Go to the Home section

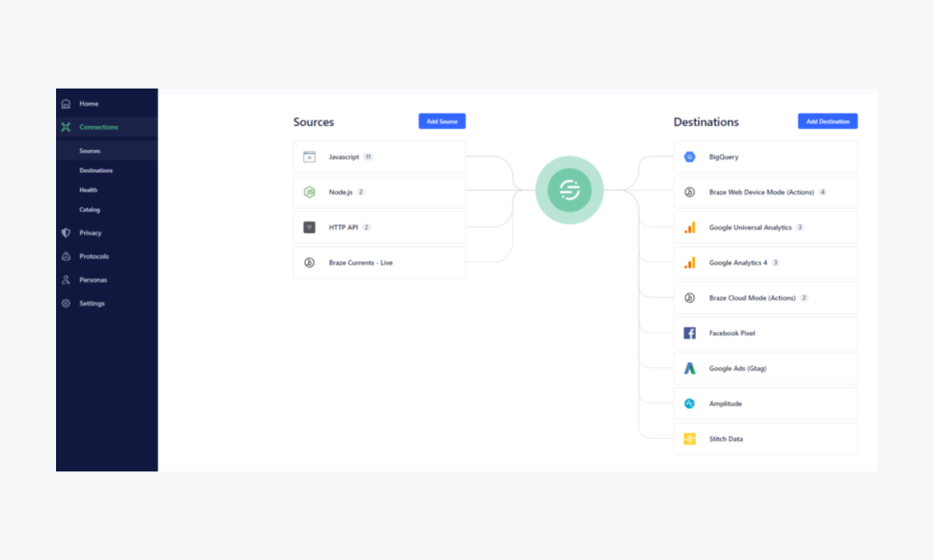88,103
